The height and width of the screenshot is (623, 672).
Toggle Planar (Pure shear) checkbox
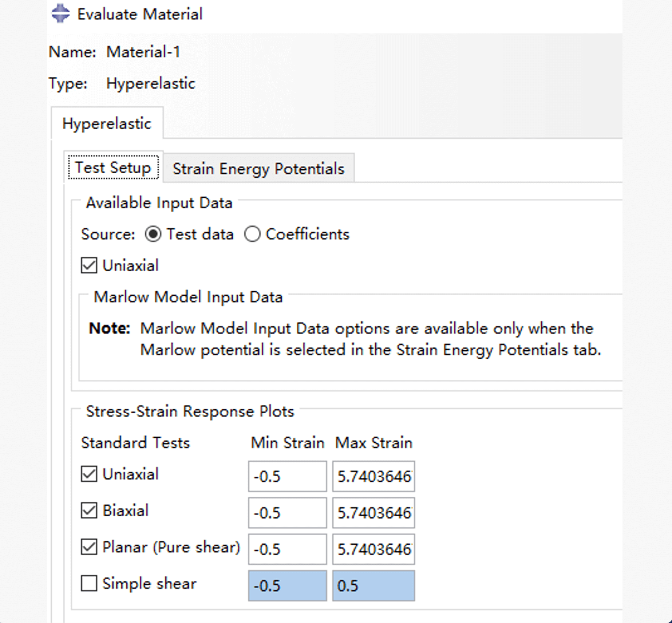89,547
